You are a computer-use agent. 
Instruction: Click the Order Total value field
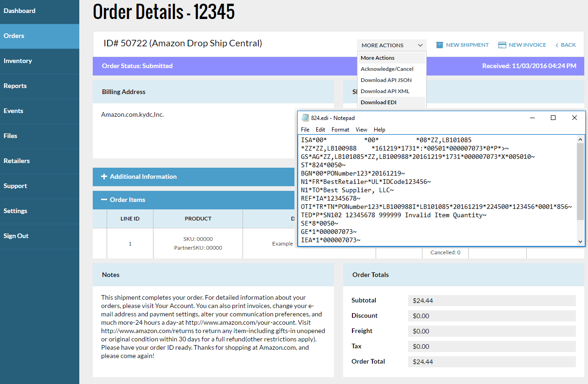(x=492, y=362)
